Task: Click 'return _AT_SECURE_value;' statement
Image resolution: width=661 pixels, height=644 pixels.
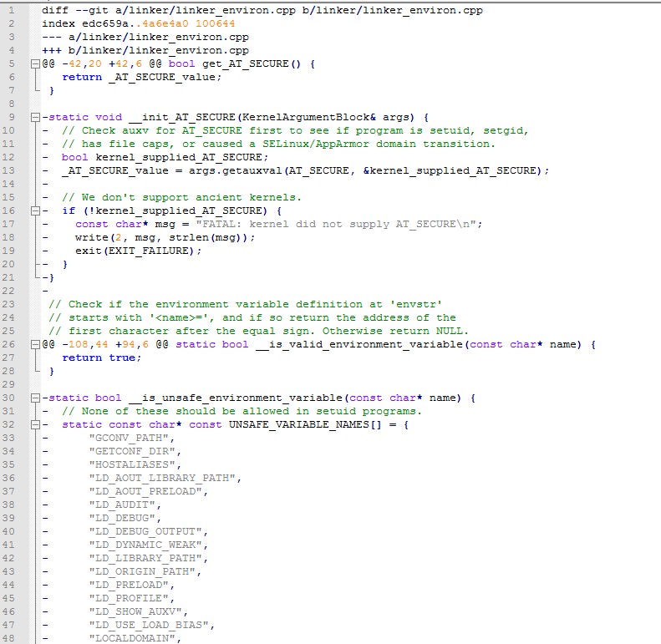Action: pos(142,77)
